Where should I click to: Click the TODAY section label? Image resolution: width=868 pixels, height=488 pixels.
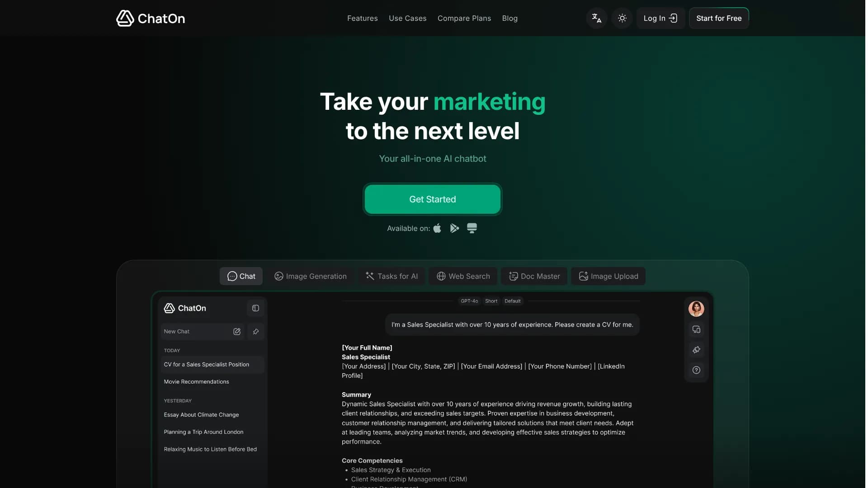click(x=172, y=351)
